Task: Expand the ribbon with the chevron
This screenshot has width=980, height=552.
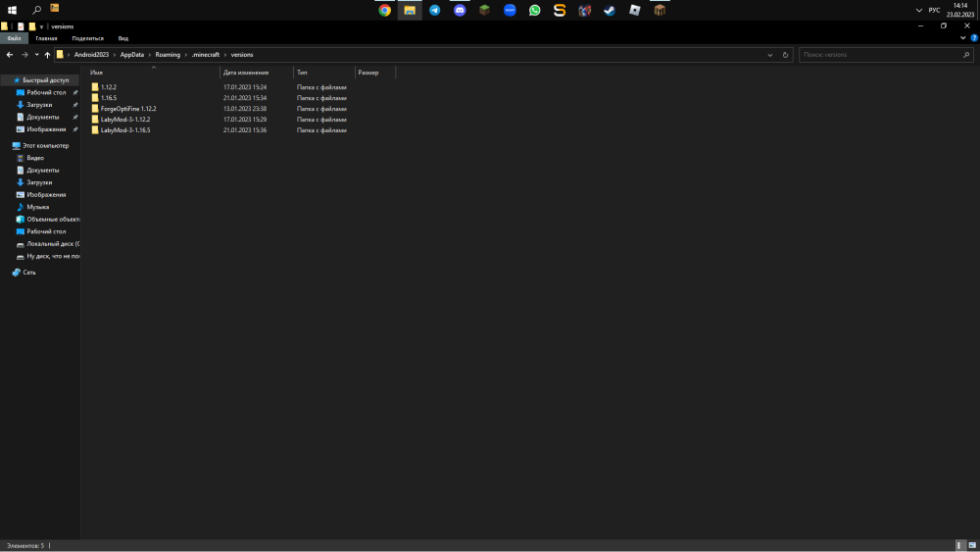Action: click(962, 38)
